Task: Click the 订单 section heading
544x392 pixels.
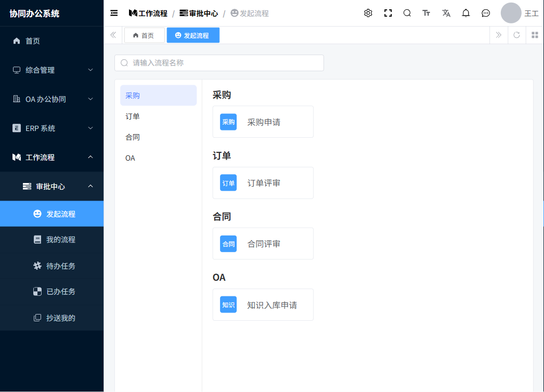Action: coord(222,156)
